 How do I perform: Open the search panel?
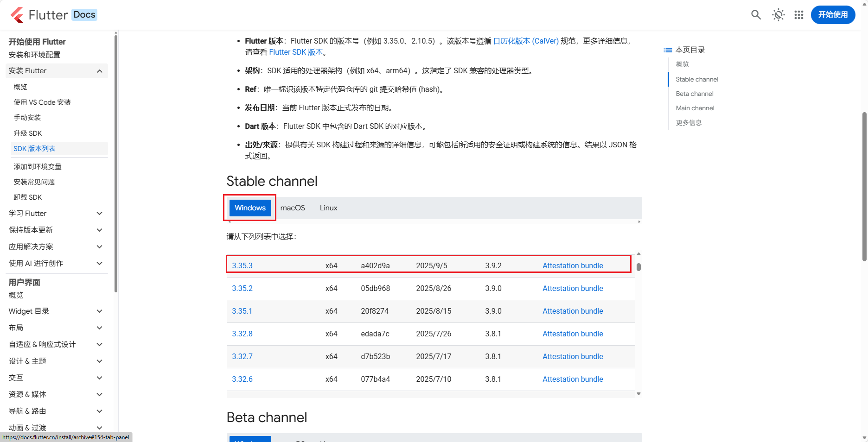click(755, 15)
